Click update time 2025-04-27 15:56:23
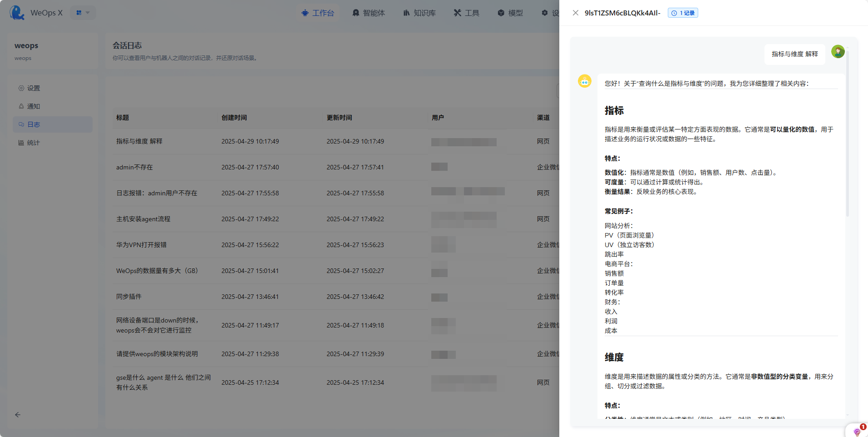This screenshot has height=437, width=868. click(x=355, y=245)
